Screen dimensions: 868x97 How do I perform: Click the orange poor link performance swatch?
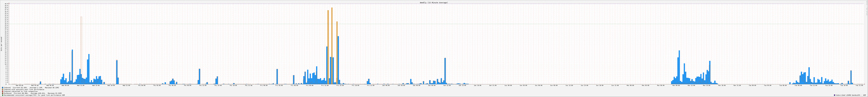point(3,90)
